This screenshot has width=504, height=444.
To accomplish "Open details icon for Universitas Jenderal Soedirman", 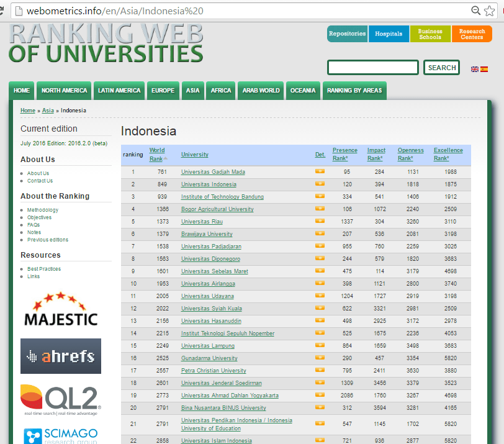I will click(x=320, y=383).
